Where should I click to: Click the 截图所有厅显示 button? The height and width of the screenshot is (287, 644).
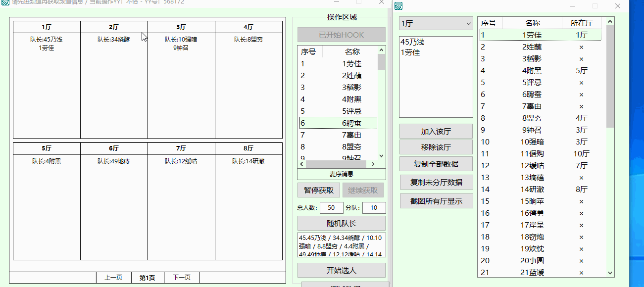(x=436, y=201)
